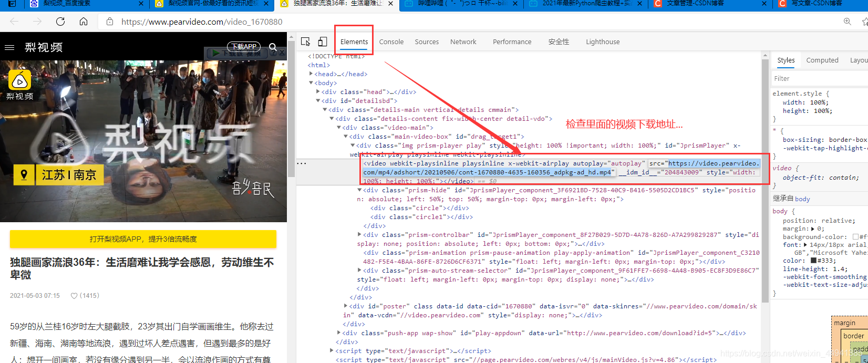The height and width of the screenshot is (363, 868).
Task: Close the 梨视频_百度搜索 browser tab
Action: tap(141, 4)
